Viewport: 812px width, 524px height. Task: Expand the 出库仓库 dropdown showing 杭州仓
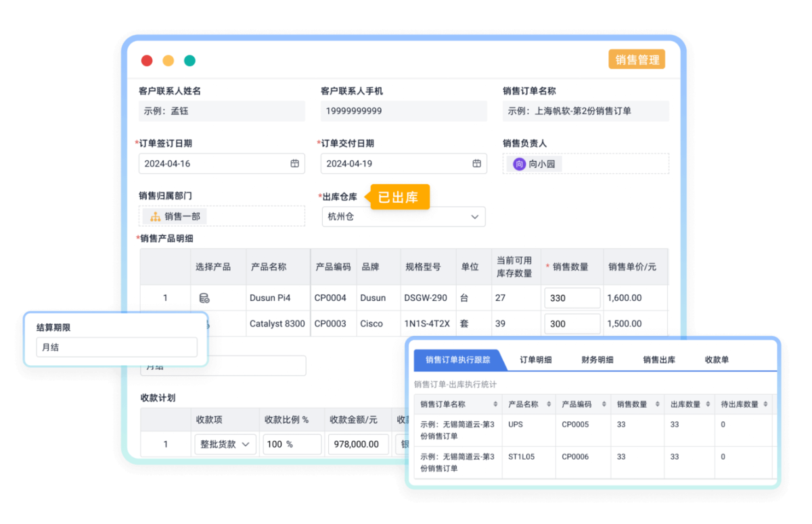click(x=403, y=216)
